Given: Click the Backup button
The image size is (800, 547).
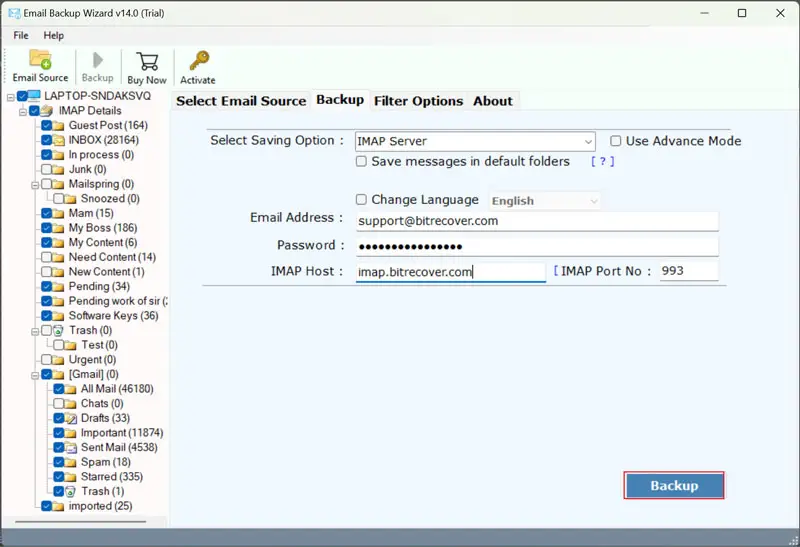Looking at the screenshot, I should [x=674, y=486].
